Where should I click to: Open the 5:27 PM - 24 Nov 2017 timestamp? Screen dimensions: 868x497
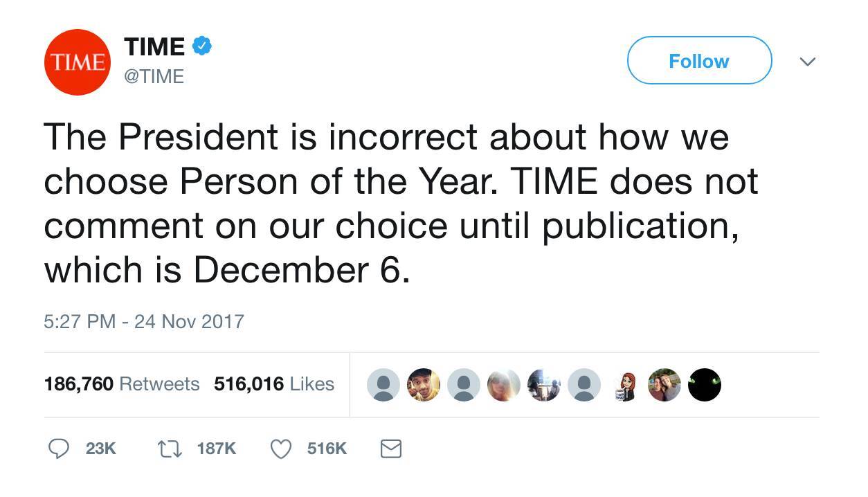click(x=144, y=321)
